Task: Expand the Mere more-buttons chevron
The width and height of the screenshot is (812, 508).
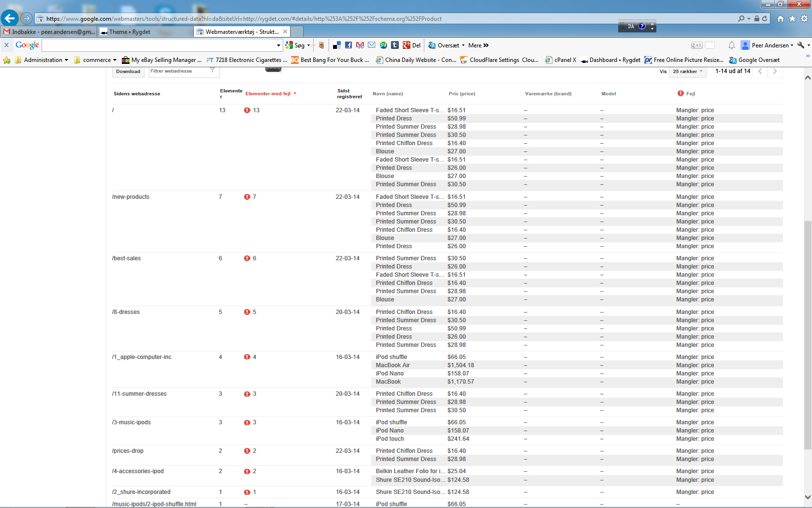Action: click(478, 45)
